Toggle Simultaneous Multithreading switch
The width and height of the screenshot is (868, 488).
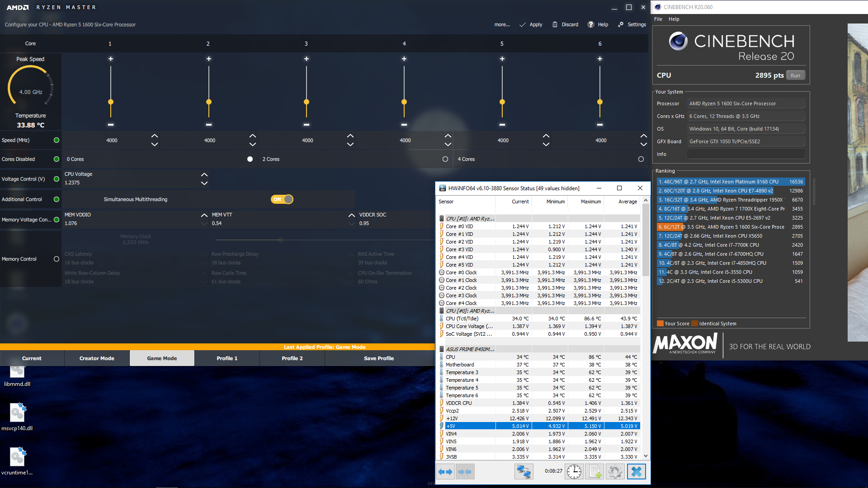[282, 199]
